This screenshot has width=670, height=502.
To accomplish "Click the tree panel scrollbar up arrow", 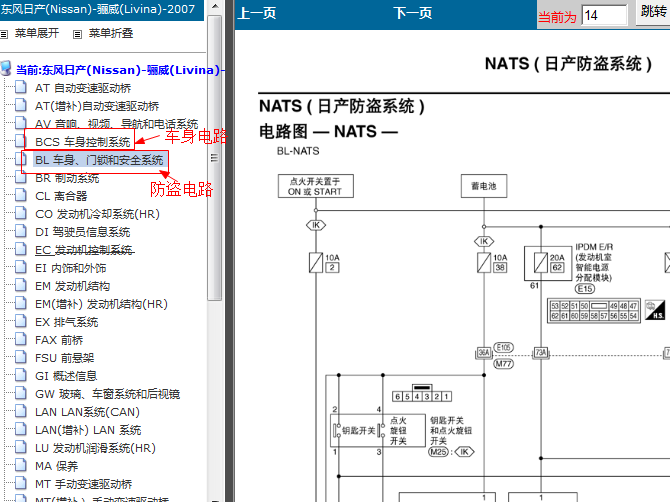I will click(x=215, y=6).
